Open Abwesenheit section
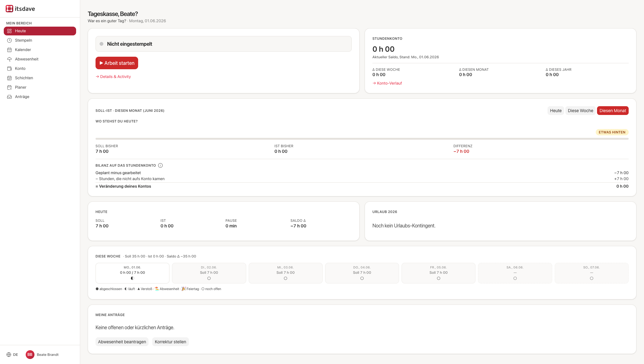Screen dimensions: 644x364 point(40,59)
